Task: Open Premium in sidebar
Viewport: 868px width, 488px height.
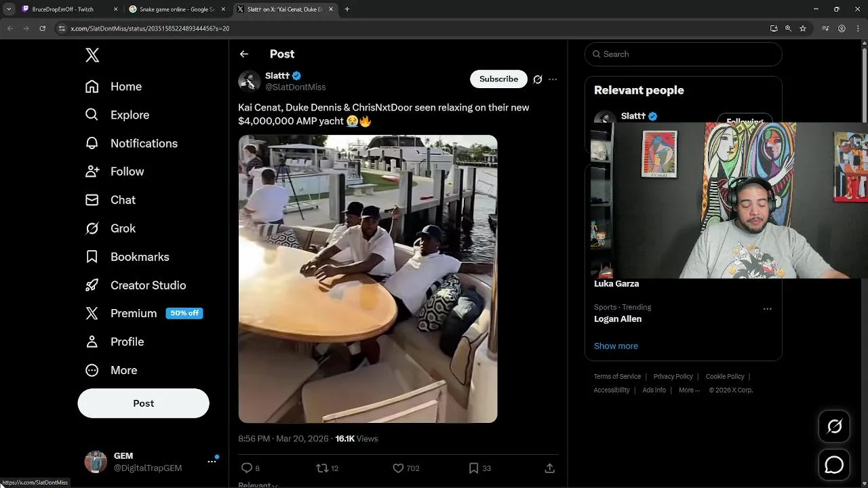Action: pos(121,314)
